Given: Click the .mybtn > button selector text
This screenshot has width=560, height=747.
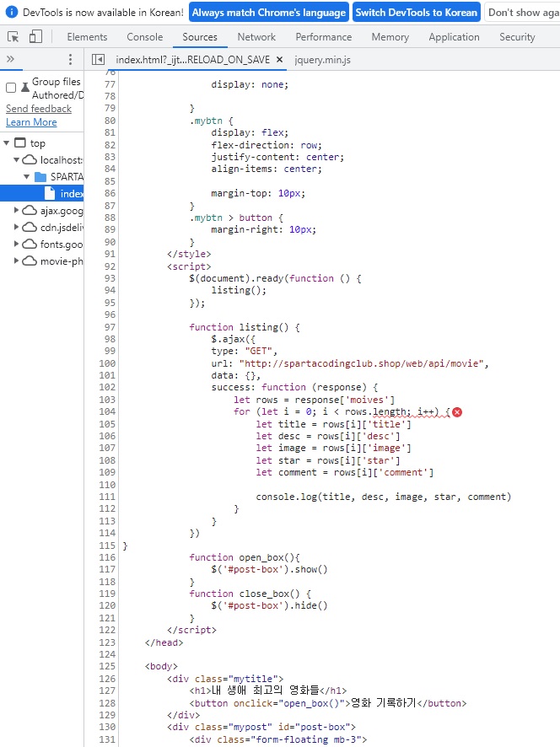Looking at the screenshot, I should coord(231,218).
